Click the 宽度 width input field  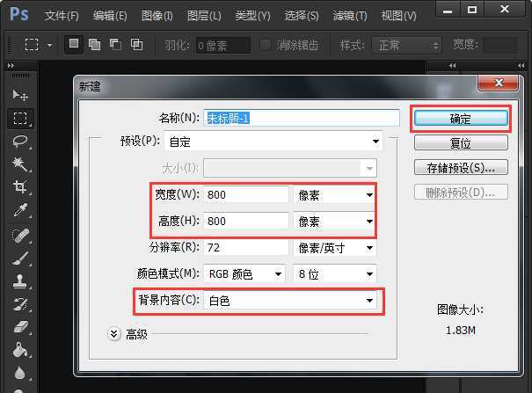(x=246, y=194)
